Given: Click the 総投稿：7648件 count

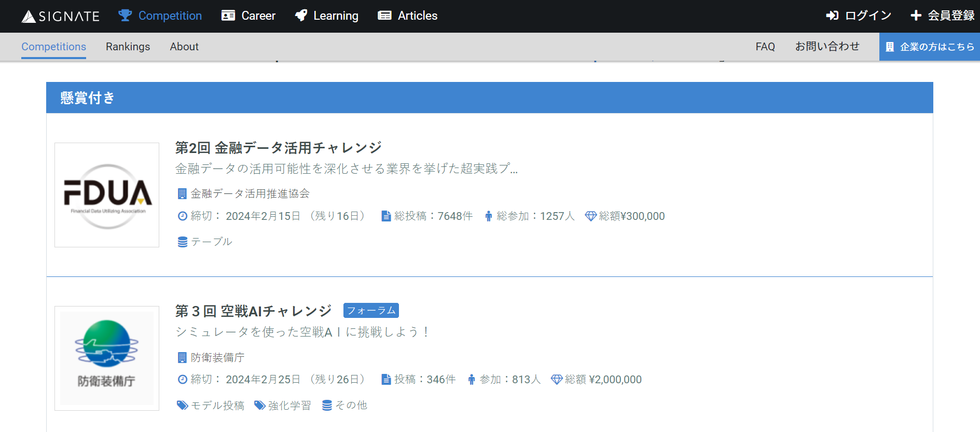Looking at the screenshot, I should tap(433, 216).
